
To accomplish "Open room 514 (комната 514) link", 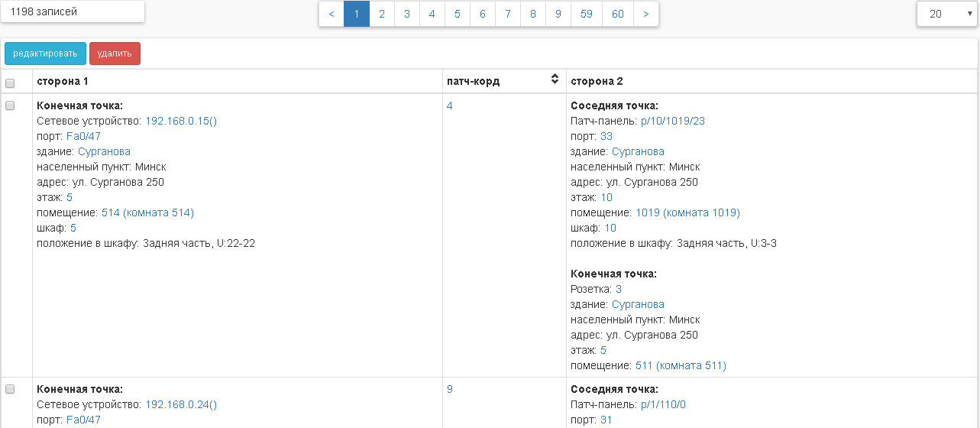I will (x=147, y=212).
